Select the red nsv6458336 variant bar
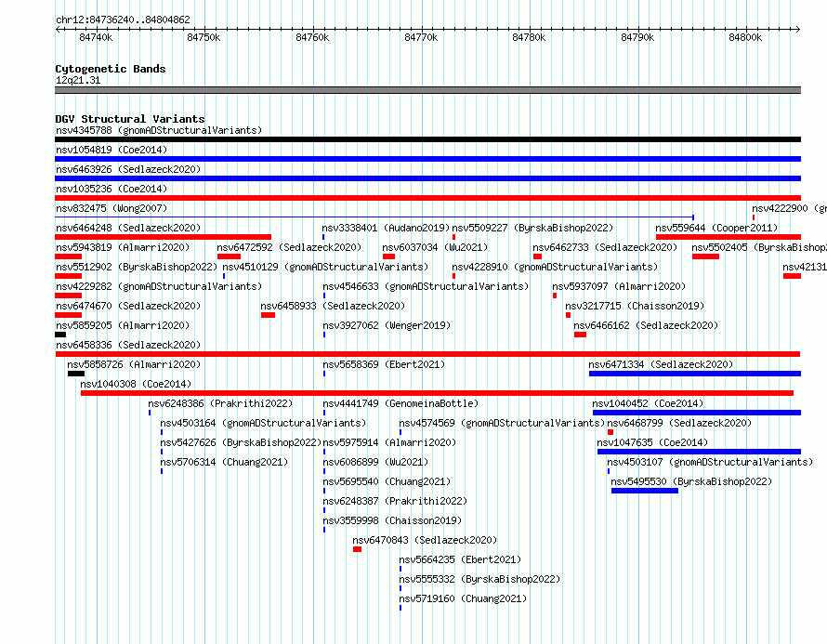 427,354
